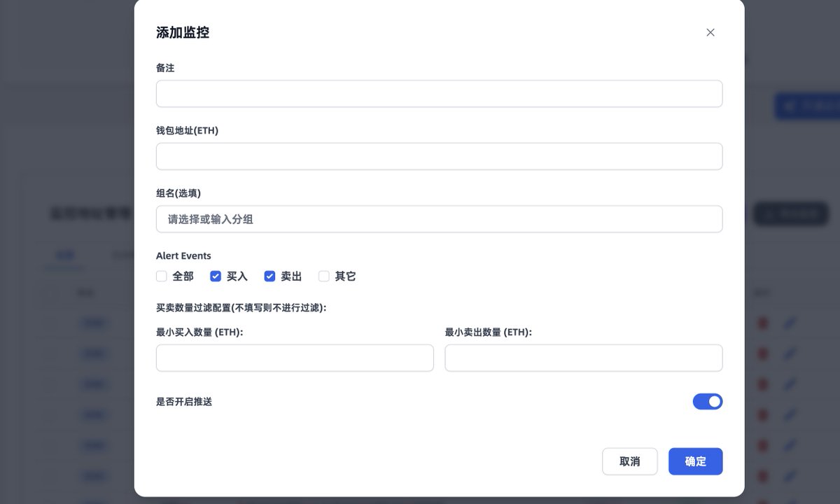Focus the 钱包地址(ETH) input field
Viewport: 840px width, 504px height.
pyautogui.click(x=439, y=156)
